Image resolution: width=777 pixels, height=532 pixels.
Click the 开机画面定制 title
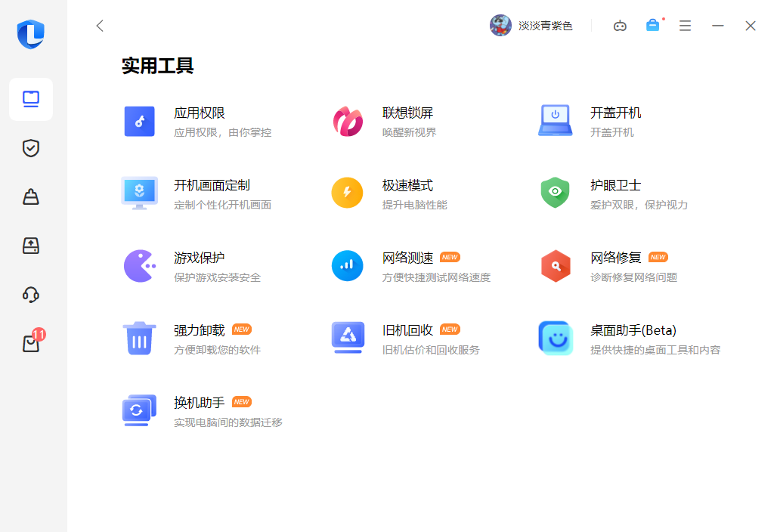point(212,185)
